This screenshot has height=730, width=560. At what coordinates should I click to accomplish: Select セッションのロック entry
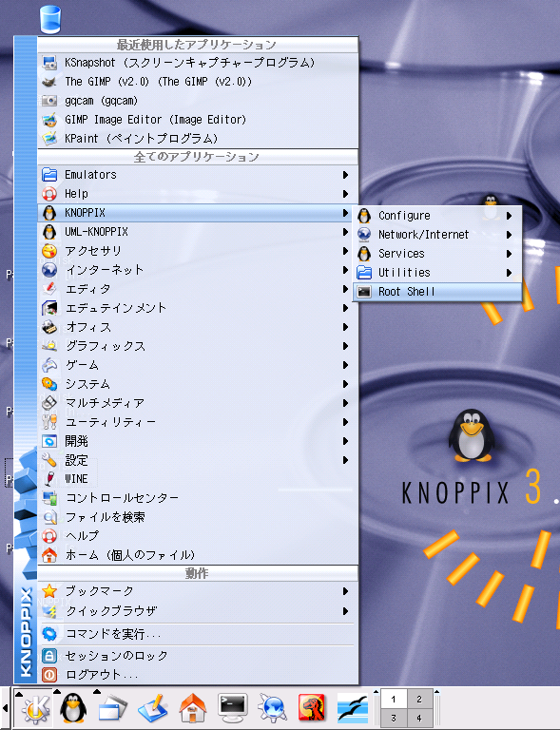click(x=198, y=656)
